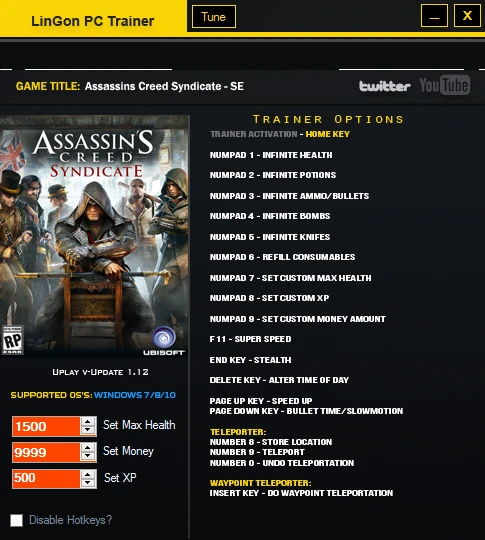This screenshot has width=485, height=540.
Task: Select NUMBER 8 - Store Location text
Action: 271,442
